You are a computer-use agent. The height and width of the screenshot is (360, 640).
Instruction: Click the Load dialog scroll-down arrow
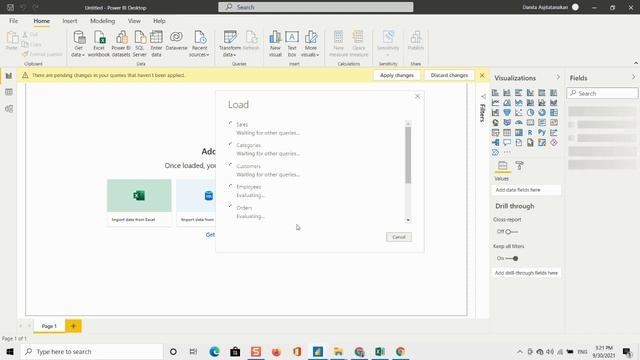(x=408, y=220)
